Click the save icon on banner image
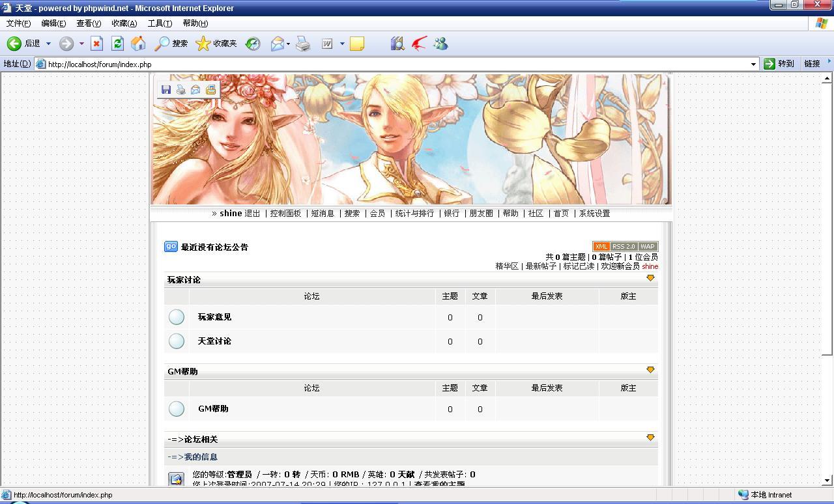Viewport: 834px width, 504px height. [166, 90]
